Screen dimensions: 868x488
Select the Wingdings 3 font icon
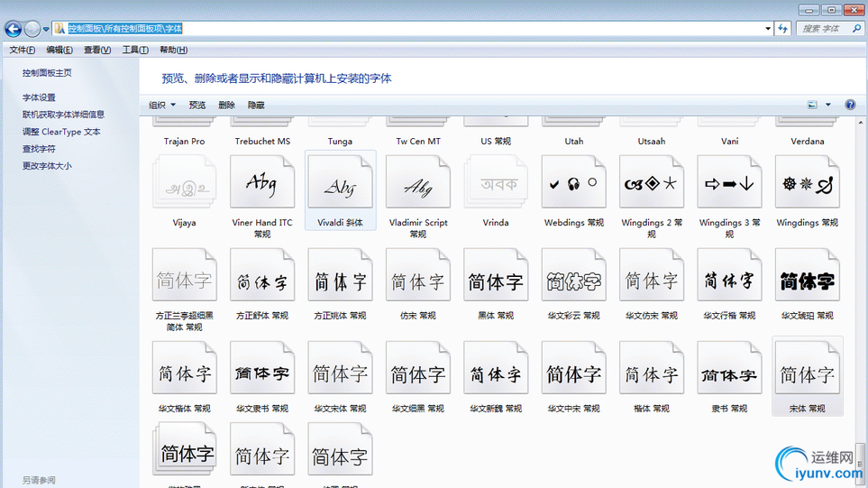[x=729, y=181]
